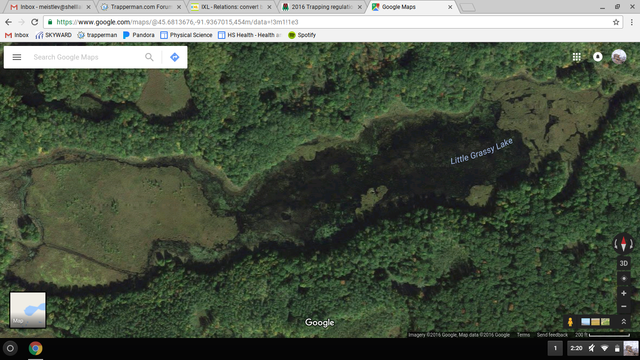Focus the Search Google Maps field

point(86,57)
